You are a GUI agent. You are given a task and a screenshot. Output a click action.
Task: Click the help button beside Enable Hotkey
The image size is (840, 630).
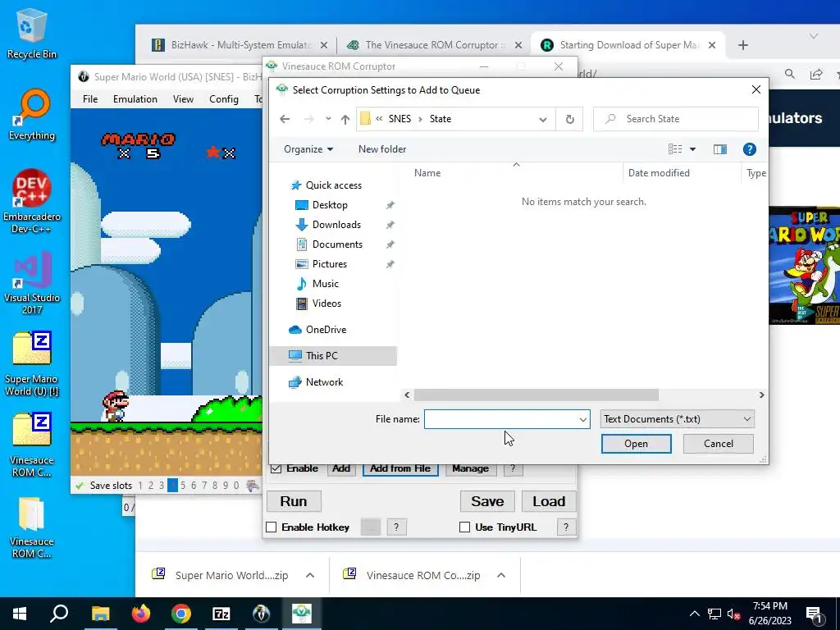(396, 527)
